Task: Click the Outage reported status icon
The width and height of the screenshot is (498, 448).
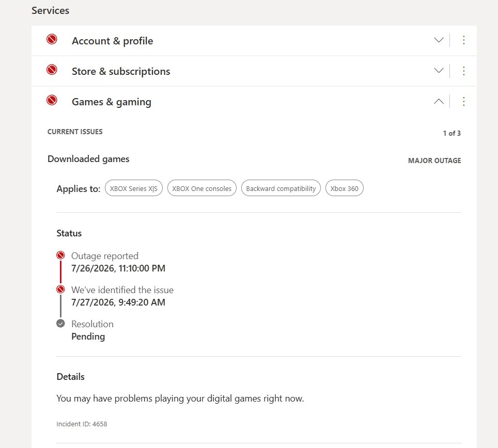Action: click(60, 255)
